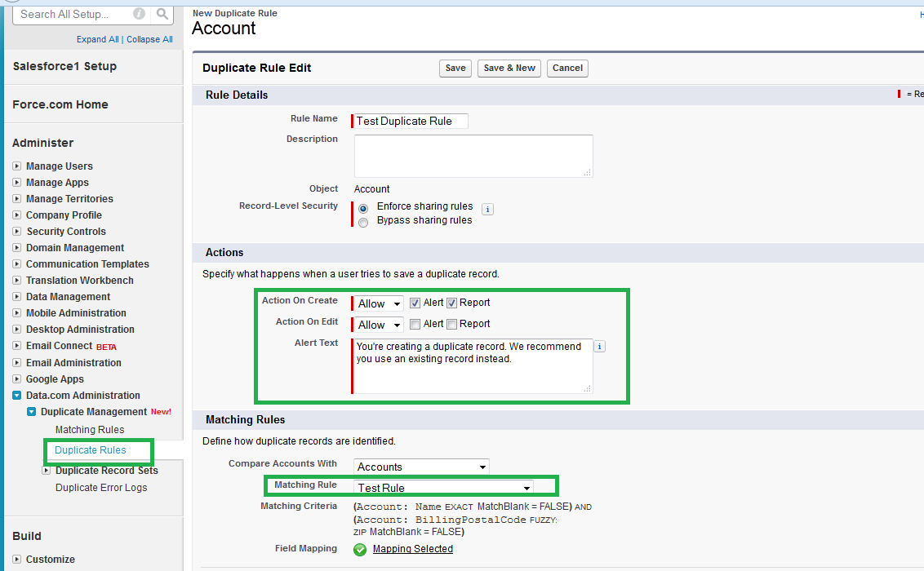Expand Company Profile arrow icon
924x571 pixels.
pyautogui.click(x=17, y=215)
